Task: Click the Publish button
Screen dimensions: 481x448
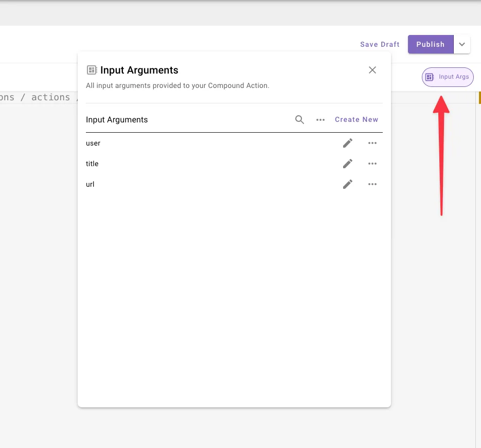Action: pyautogui.click(x=431, y=44)
